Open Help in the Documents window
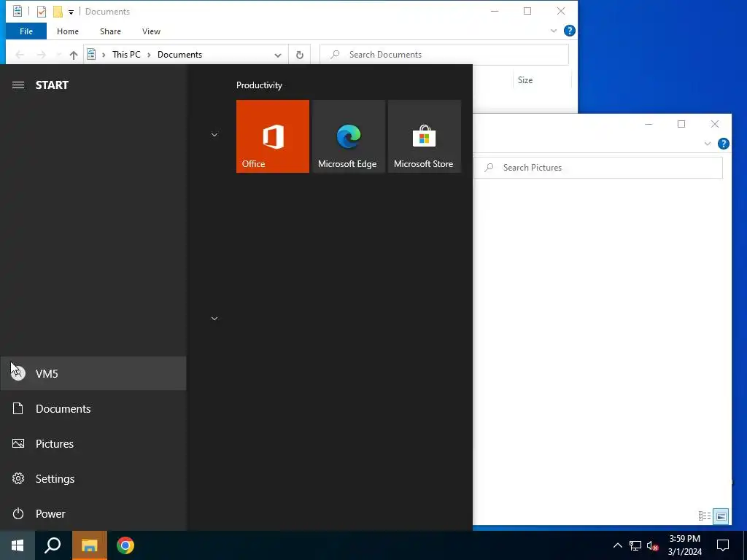This screenshot has height=560, width=747. 569,31
